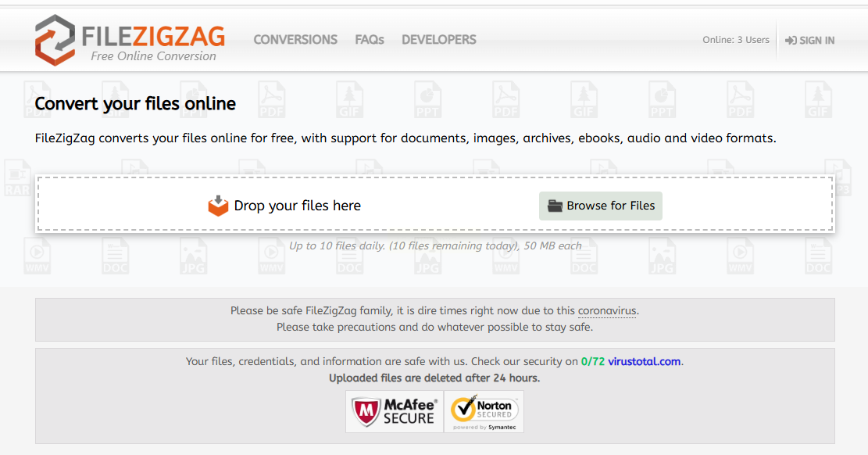Click the FileZigZag hexagon logo icon
The width and height of the screenshot is (868, 455).
pyautogui.click(x=55, y=40)
